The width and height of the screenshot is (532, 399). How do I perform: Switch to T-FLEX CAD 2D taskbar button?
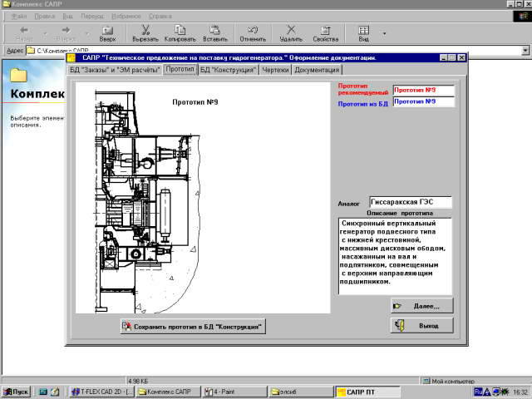[x=102, y=392]
